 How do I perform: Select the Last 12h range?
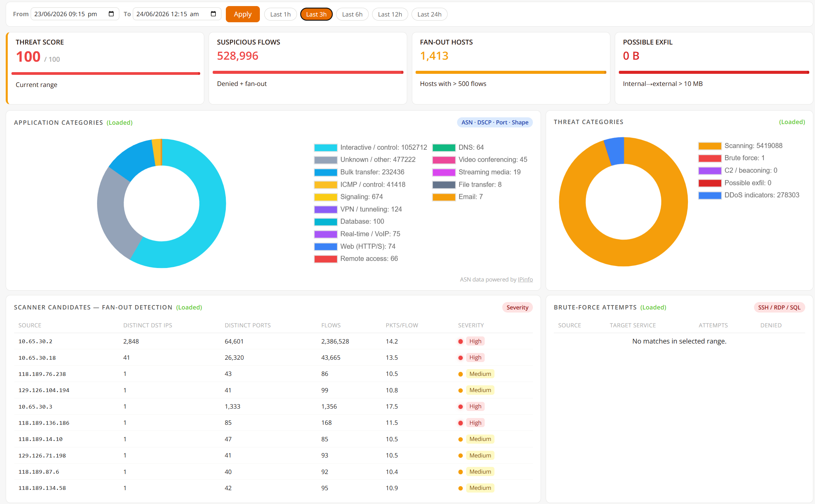390,14
